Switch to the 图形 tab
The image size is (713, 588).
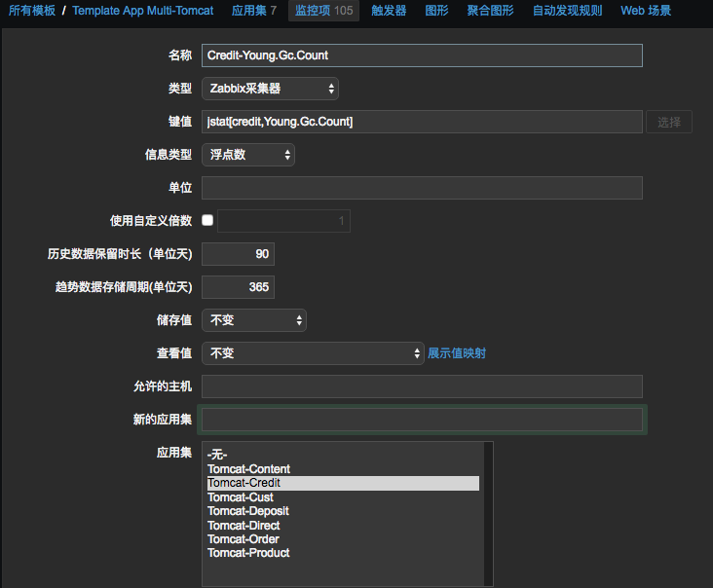pos(436,11)
